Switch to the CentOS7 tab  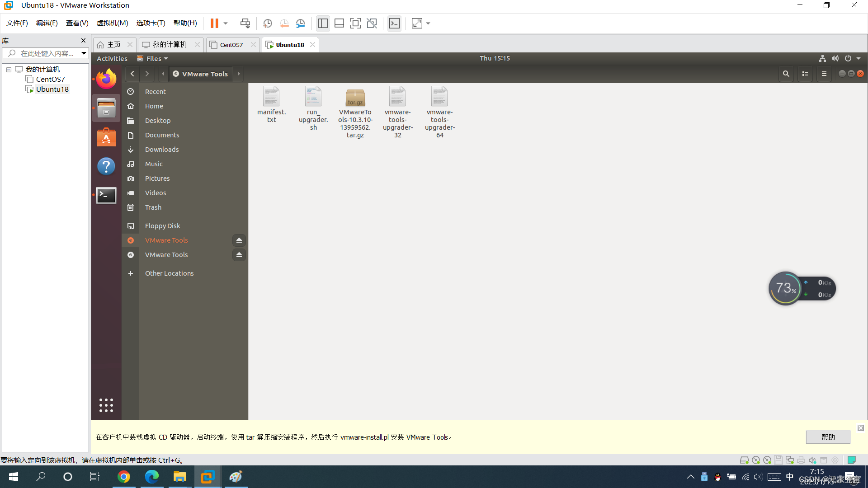click(231, 44)
